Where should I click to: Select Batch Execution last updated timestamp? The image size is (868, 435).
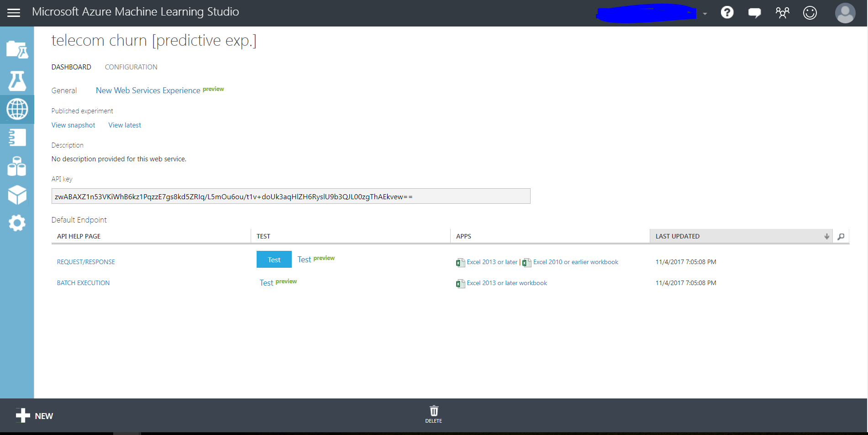(686, 283)
